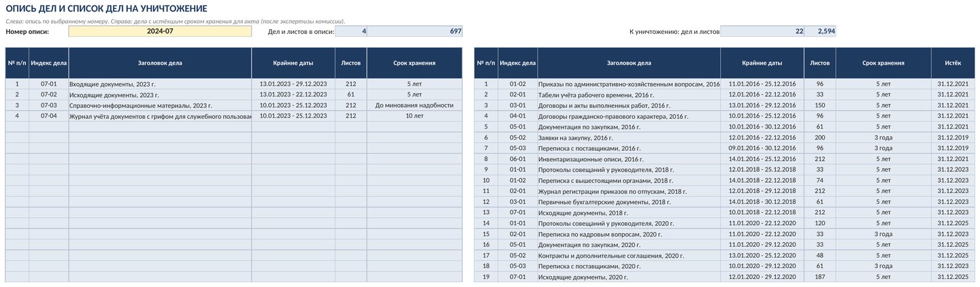Select index cell 04-01 in the destruction table
The height and width of the screenshot is (287, 980).
518,116
